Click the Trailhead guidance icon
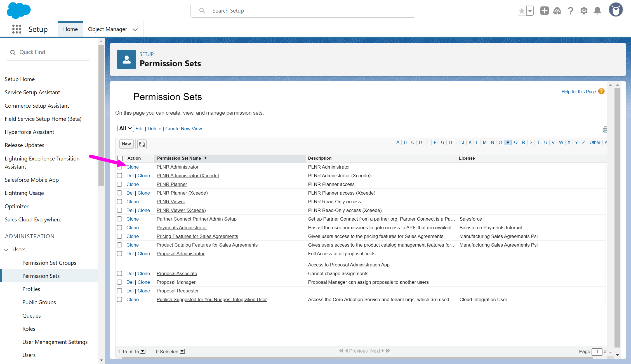Viewport: 631px width, 364px height. click(x=557, y=11)
